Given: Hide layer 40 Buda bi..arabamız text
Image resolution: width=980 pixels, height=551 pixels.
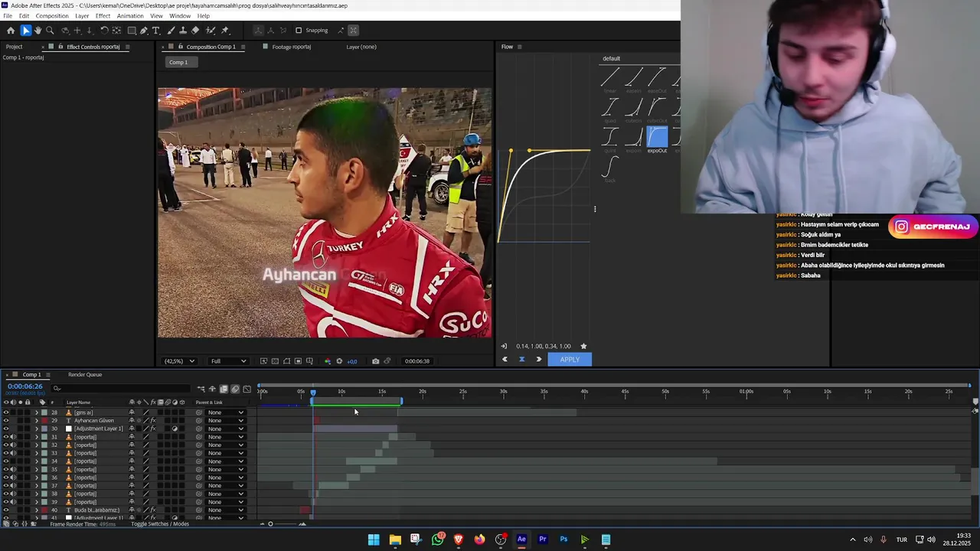Looking at the screenshot, I should pyautogui.click(x=6, y=510).
